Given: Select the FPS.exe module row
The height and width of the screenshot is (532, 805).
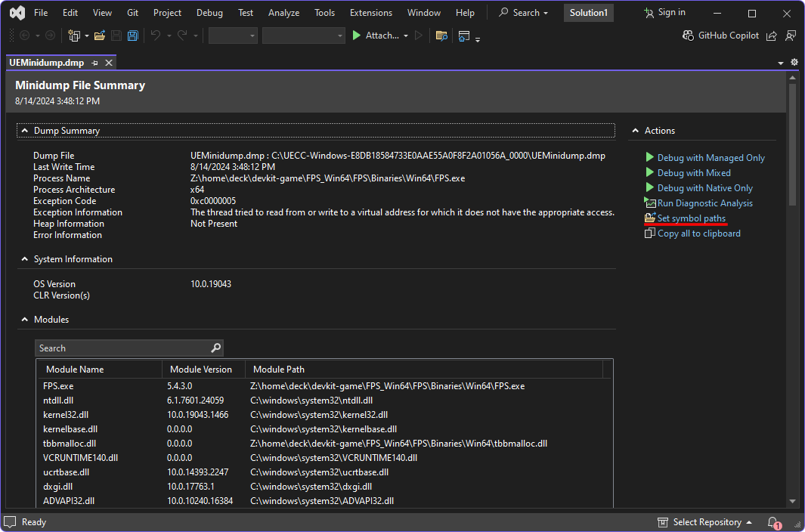Looking at the screenshot, I should [x=324, y=385].
